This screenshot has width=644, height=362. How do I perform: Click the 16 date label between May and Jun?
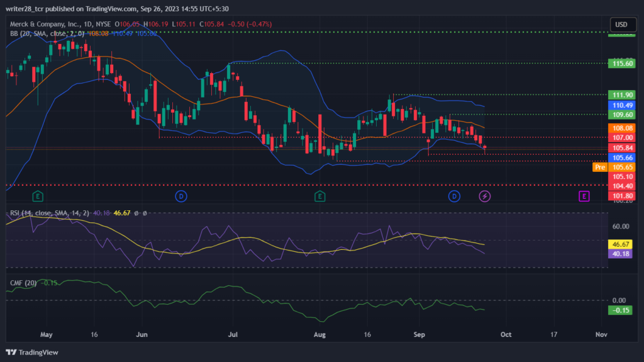pos(94,334)
